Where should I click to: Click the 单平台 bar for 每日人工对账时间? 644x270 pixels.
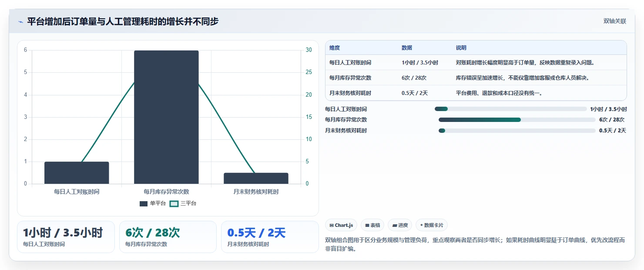[x=77, y=173]
